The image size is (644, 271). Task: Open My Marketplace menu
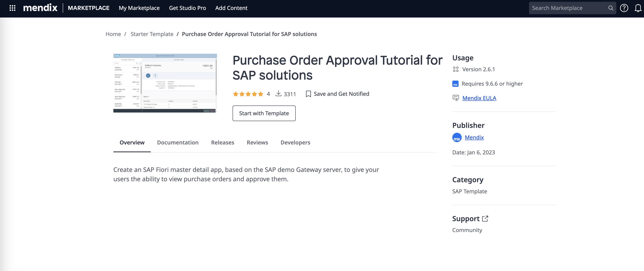pyautogui.click(x=139, y=8)
